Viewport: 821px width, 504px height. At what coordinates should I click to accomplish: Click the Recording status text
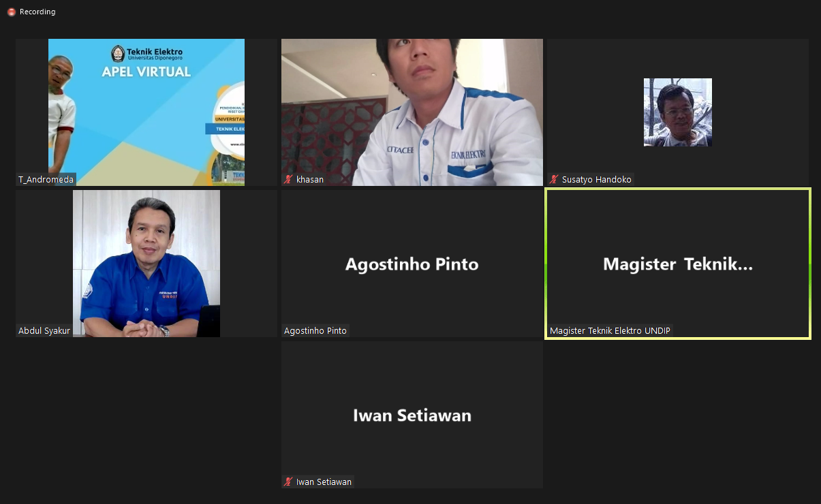coord(37,12)
